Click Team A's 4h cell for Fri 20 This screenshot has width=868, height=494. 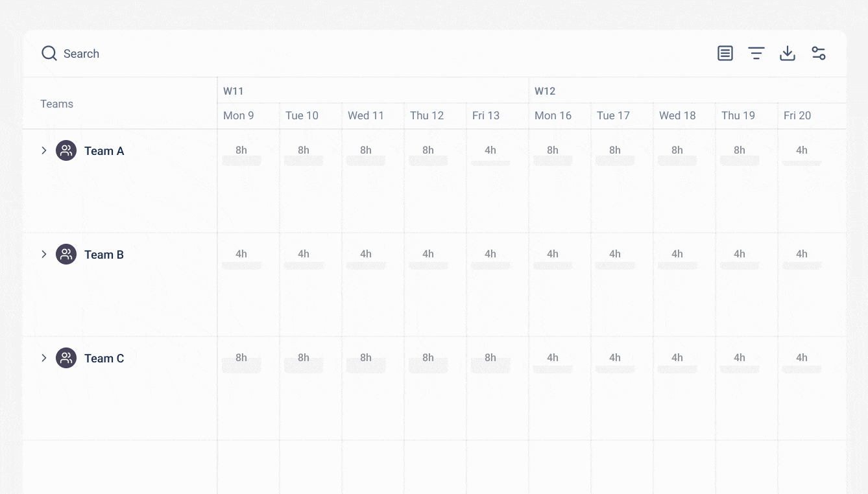802,156
